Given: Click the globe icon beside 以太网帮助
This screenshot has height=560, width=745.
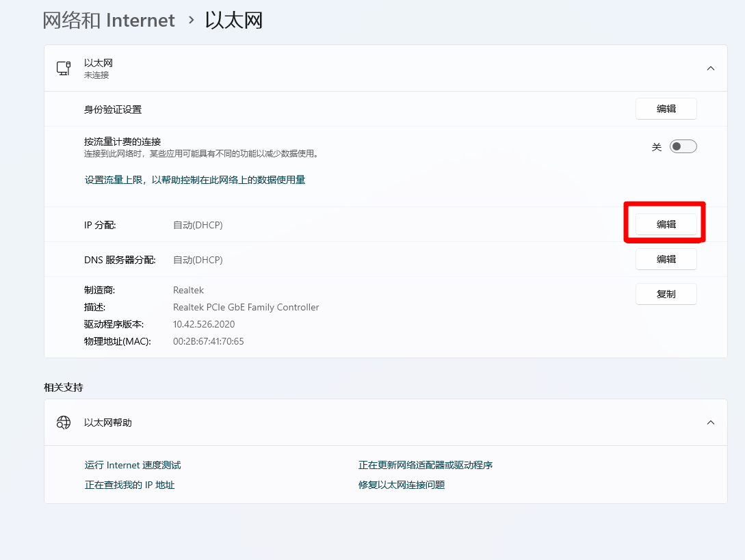Looking at the screenshot, I should (x=64, y=423).
